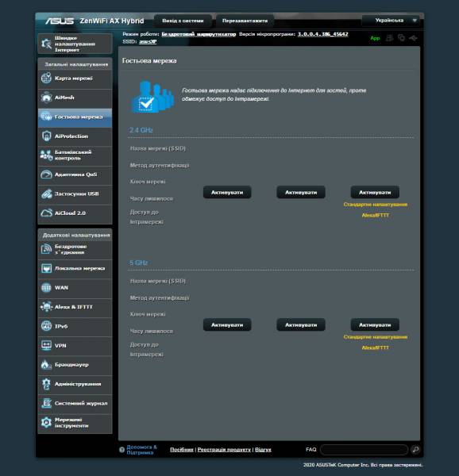Click the Administration sidebar icon
This screenshot has width=459, height=476.
[x=46, y=384]
